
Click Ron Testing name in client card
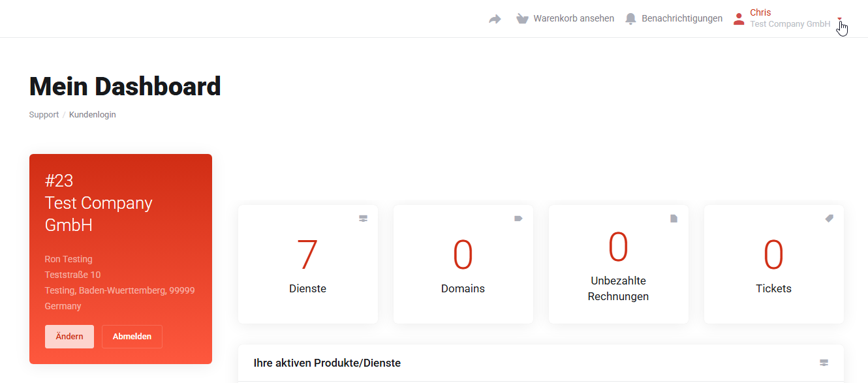[69, 259]
